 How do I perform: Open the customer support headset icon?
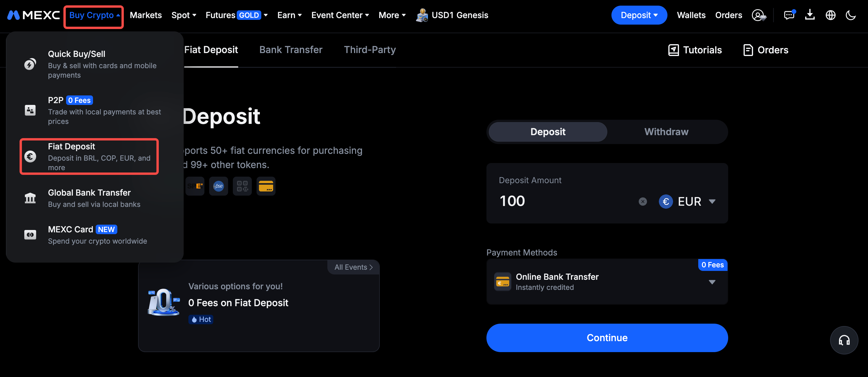click(844, 340)
